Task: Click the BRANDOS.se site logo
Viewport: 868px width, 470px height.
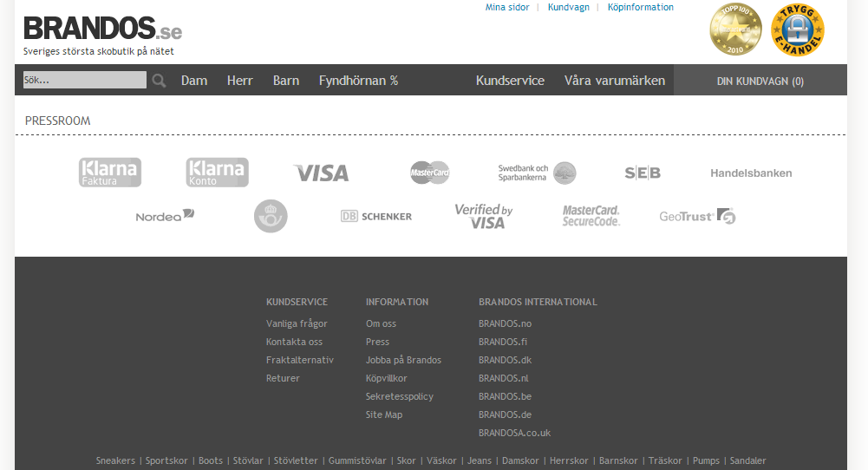Action: click(x=103, y=29)
